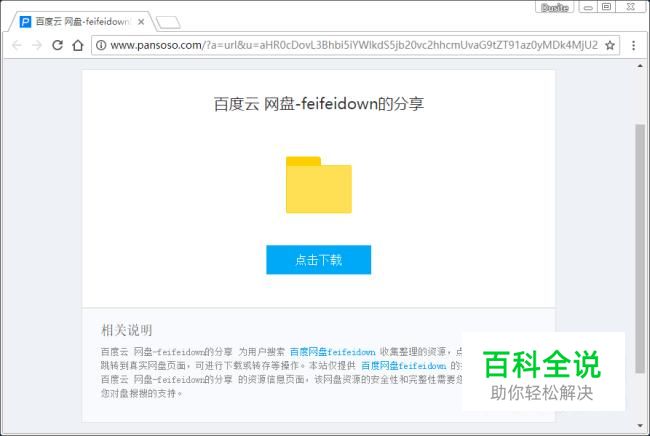
Task: Open first 百度网盘feifeidown link
Action: point(332,352)
